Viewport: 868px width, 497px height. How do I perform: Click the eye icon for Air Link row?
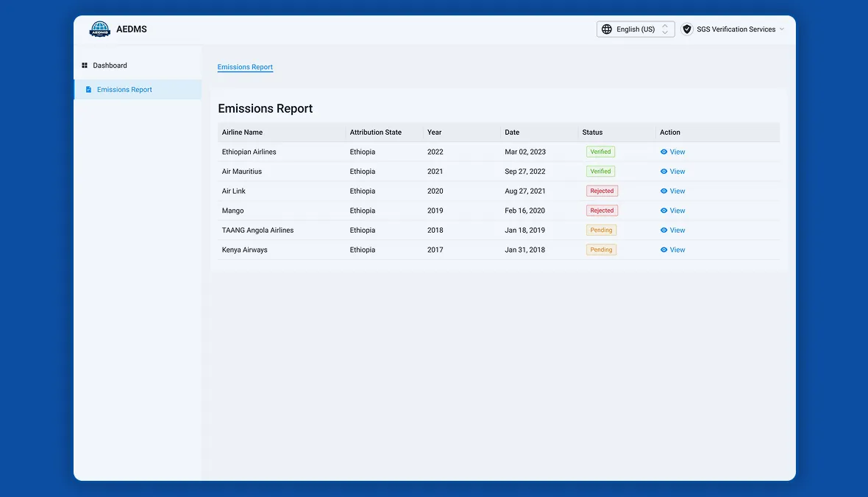[664, 191]
